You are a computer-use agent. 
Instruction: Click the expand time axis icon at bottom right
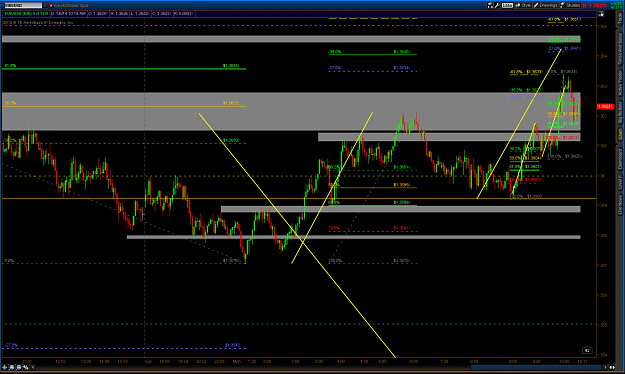(612, 367)
